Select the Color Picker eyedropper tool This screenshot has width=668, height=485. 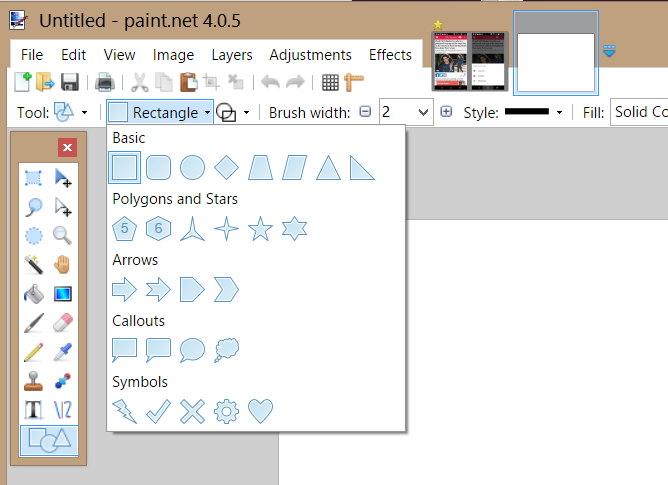[63, 352]
